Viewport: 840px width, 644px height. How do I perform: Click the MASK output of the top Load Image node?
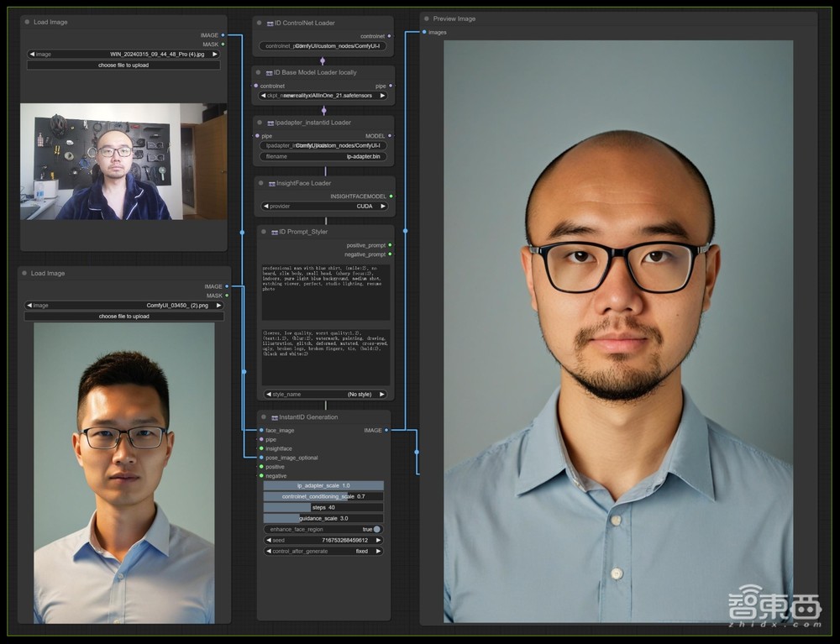pyautogui.click(x=223, y=44)
